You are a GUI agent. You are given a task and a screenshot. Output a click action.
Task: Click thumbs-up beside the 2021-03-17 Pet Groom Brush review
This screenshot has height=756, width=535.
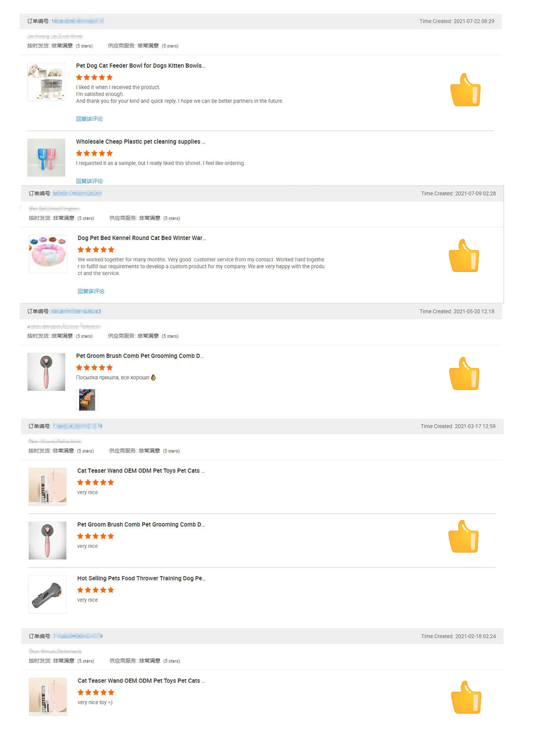[x=463, y=537]
